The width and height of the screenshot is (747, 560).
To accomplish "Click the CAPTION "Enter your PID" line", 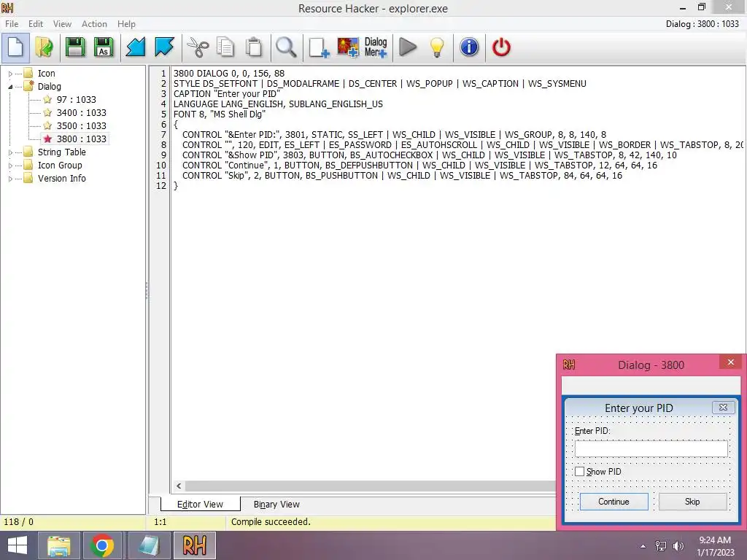I will (227, 94).
